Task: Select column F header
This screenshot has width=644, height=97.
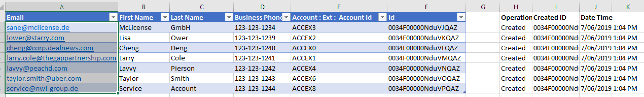Action: 426,7
